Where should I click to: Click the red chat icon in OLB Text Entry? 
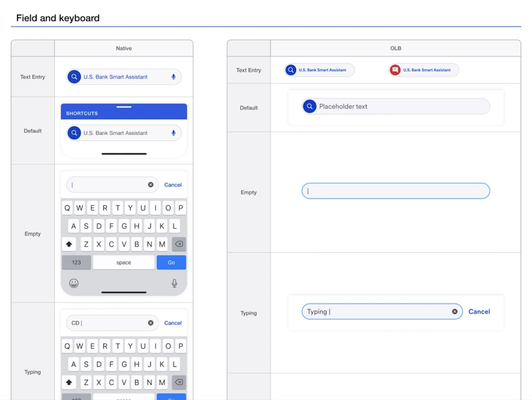(395, 70)
